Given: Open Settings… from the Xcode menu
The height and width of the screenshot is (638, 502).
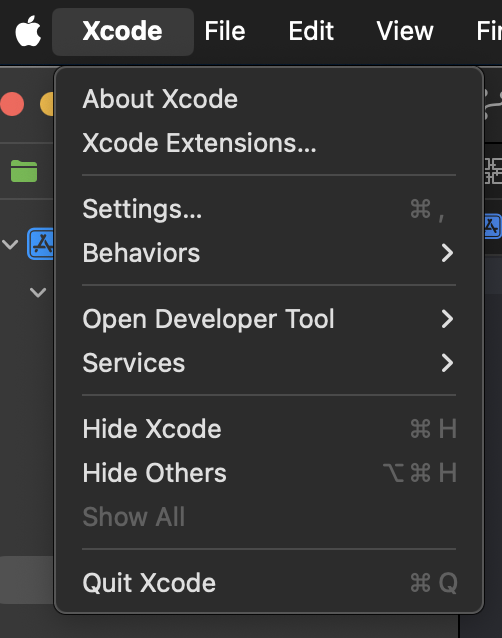Looking at the screenshot, I should click(269, 209).
